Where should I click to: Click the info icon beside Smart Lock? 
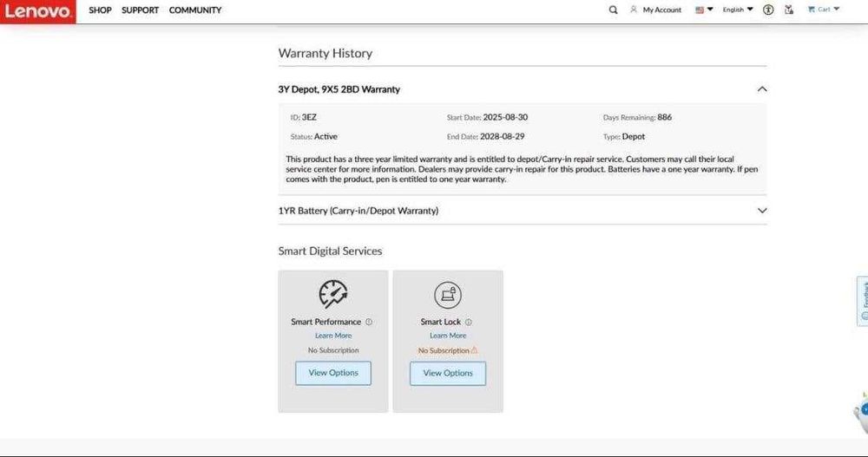coord(469,322)
